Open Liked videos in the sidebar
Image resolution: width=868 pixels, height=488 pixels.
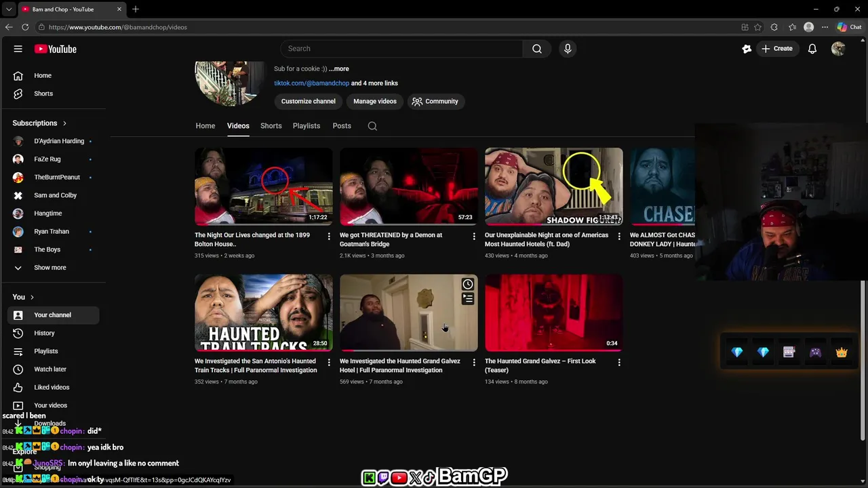coord(53,387)
